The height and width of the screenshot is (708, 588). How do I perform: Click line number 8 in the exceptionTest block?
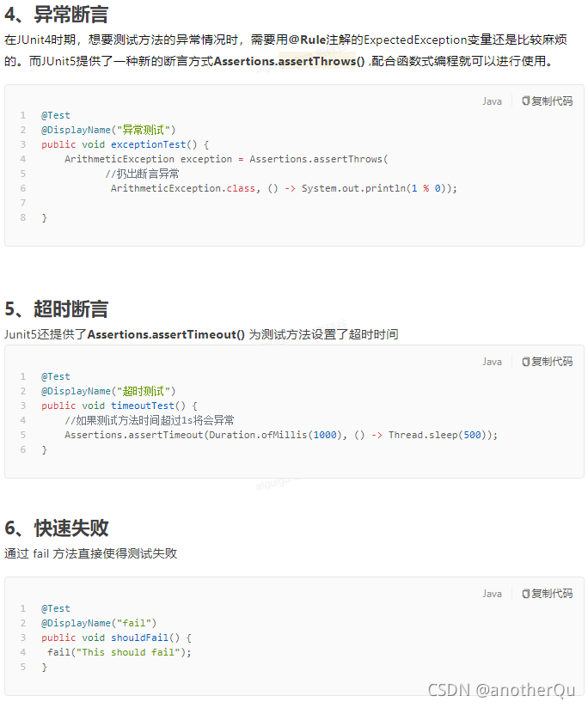[x=23, y=217]
